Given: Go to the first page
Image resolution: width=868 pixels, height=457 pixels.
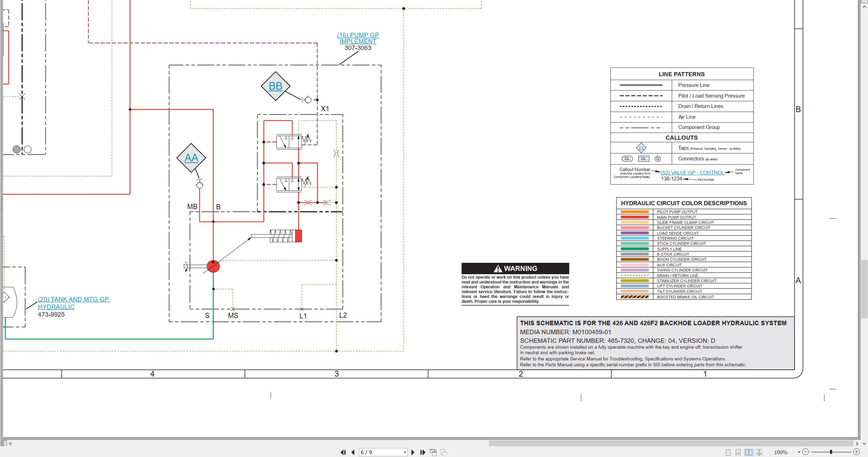Looking at the screenshot, I should click(343, 452).
